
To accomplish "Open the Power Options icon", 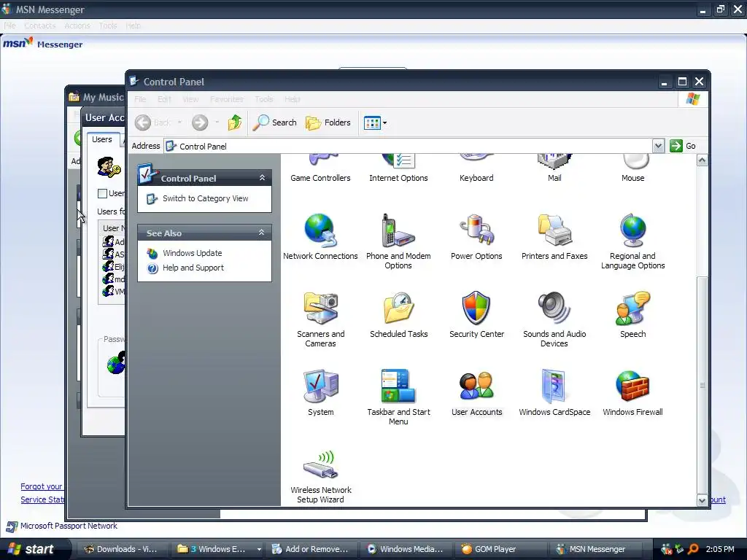I will (x=476, y=237).
